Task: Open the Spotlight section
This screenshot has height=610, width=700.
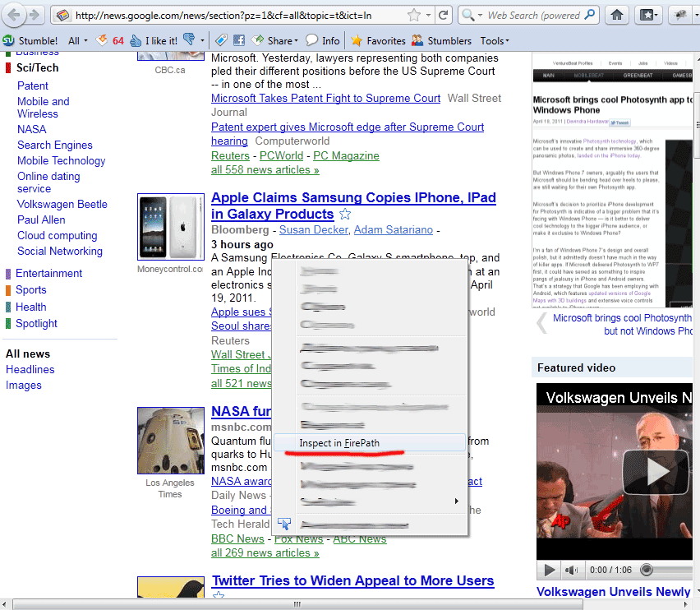Action: click(x=36, y=323)
